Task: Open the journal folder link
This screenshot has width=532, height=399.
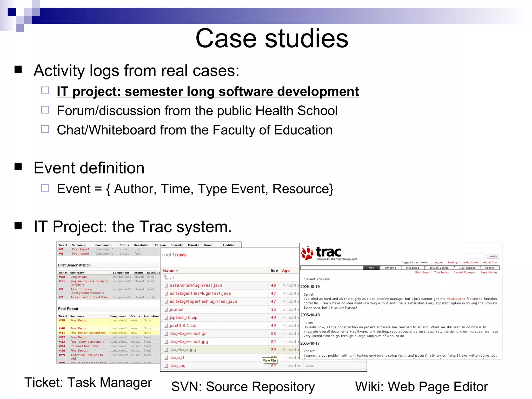Action: pos(176,309)
